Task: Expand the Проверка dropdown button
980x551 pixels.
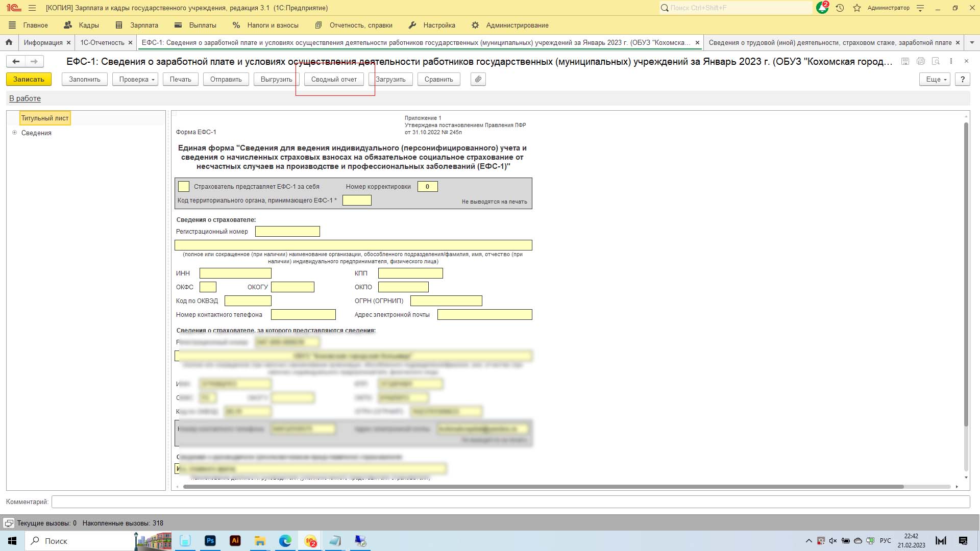Action: (x=135, y=79)
